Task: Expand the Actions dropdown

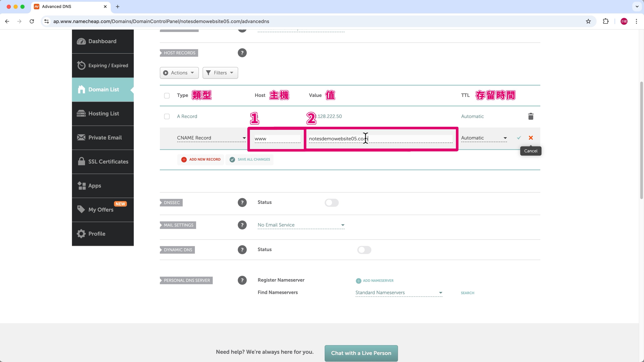Action: tap(179, 73)
